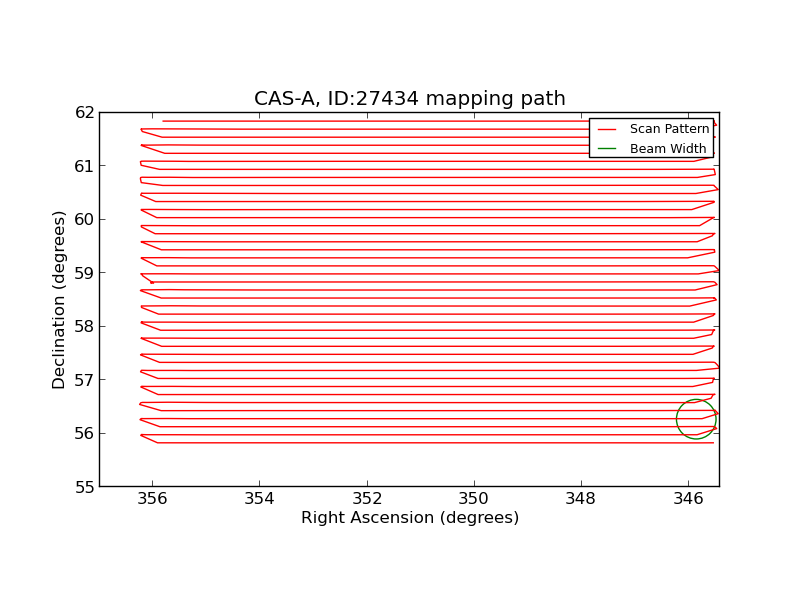Click the y-axis tick label 62
This screenshot has width=800, height=600.
(85, 112)
